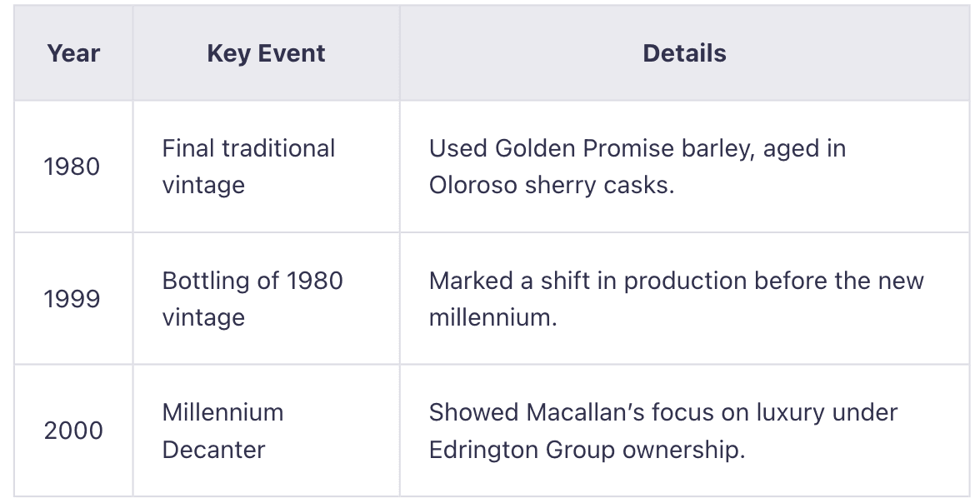Image resolution: width=980 pixels, height=503 pixels.
Task: Click the Final traditional vintage cell
Action: pyautogui.click(x=248, y=167)
